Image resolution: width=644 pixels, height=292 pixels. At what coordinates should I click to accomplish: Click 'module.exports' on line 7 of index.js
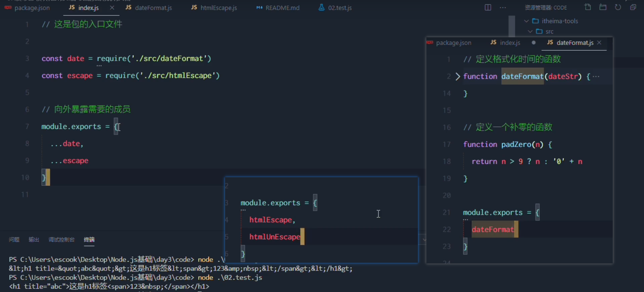(x=71, y=127)
